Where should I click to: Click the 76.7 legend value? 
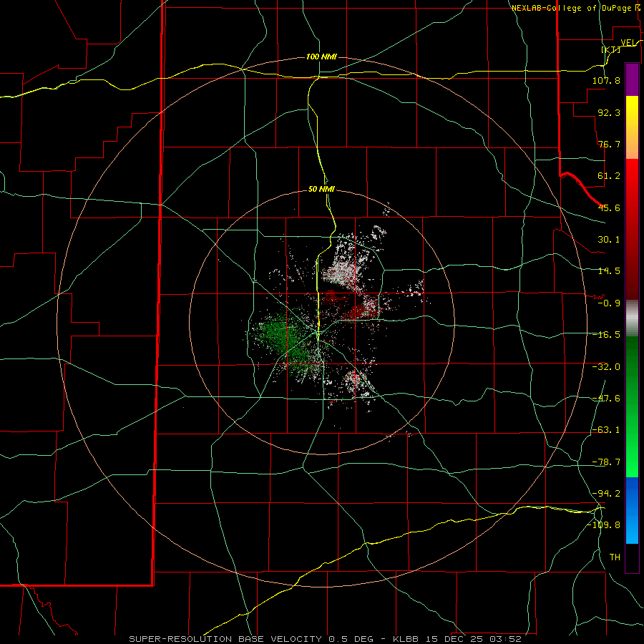coord(609,144)
